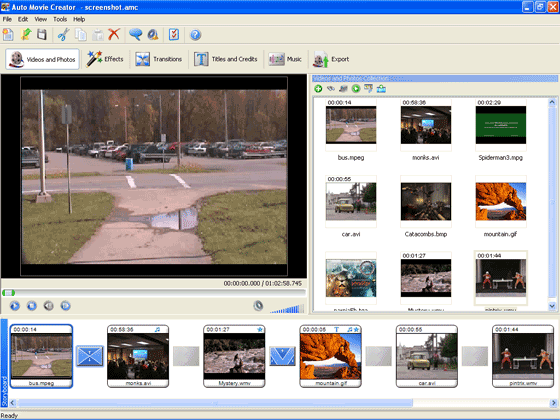Click the blue speech bubble toolbar icon
The width and height of the screenshot is (560, 420).
[x=135, y=34]
